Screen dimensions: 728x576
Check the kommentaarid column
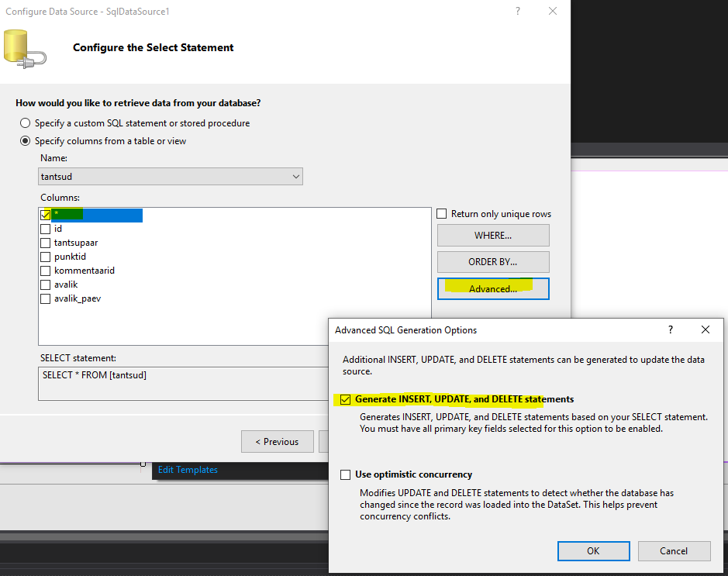(46, 271)
